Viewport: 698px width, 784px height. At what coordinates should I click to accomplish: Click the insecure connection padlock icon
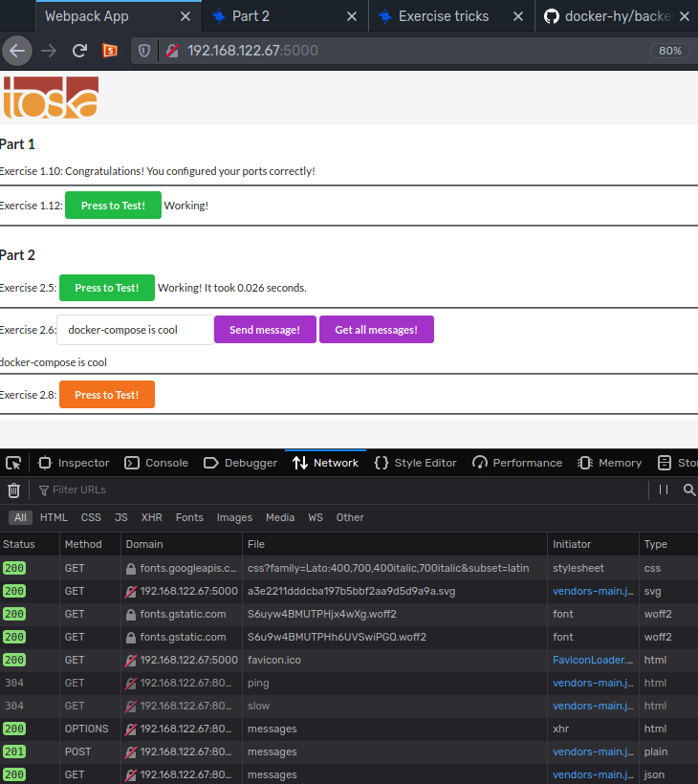tap(171, 51)
